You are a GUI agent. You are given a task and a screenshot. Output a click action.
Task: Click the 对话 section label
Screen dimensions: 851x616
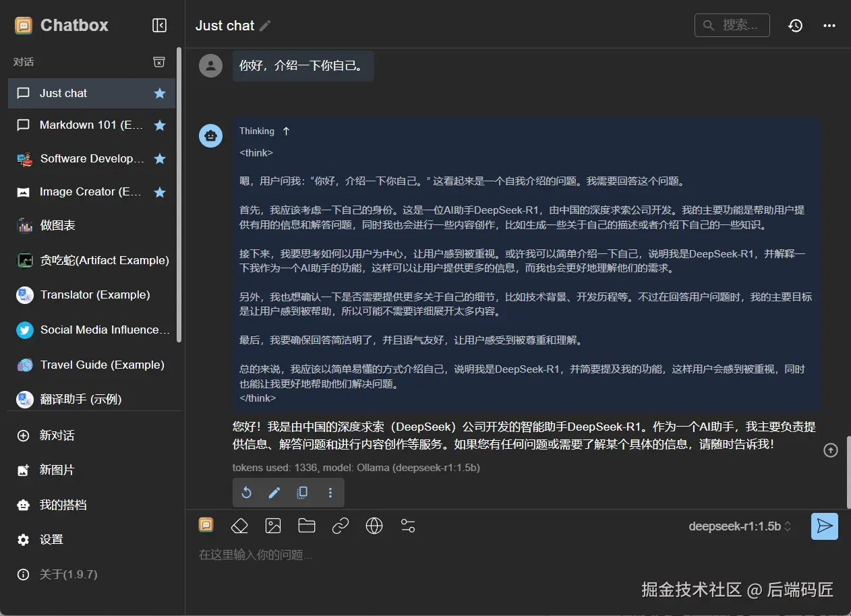tap(24, 62)
